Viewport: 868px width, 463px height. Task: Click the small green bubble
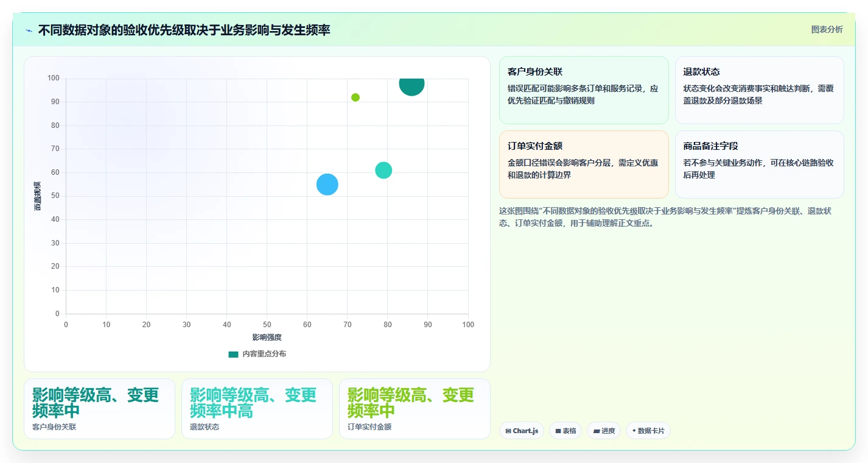click(x=355, y=97)
